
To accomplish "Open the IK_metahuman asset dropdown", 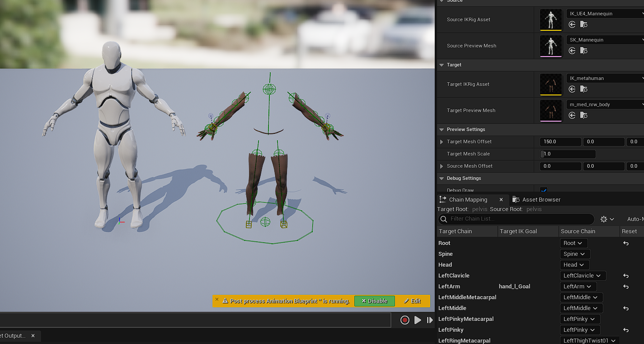I will 605,78.
